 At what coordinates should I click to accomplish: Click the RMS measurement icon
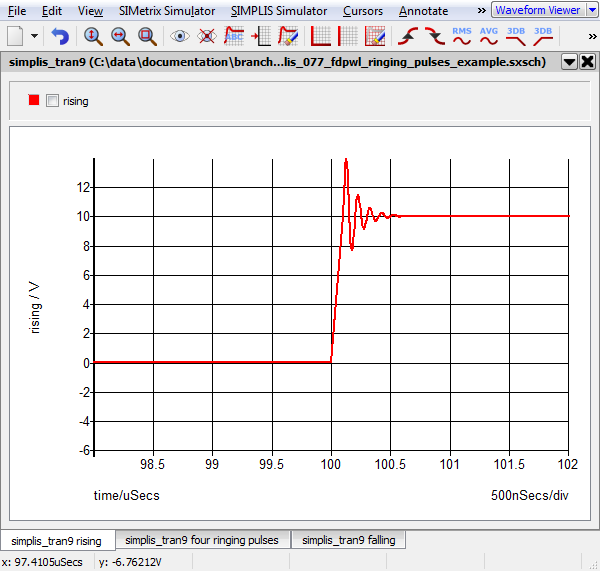[462, 36]
